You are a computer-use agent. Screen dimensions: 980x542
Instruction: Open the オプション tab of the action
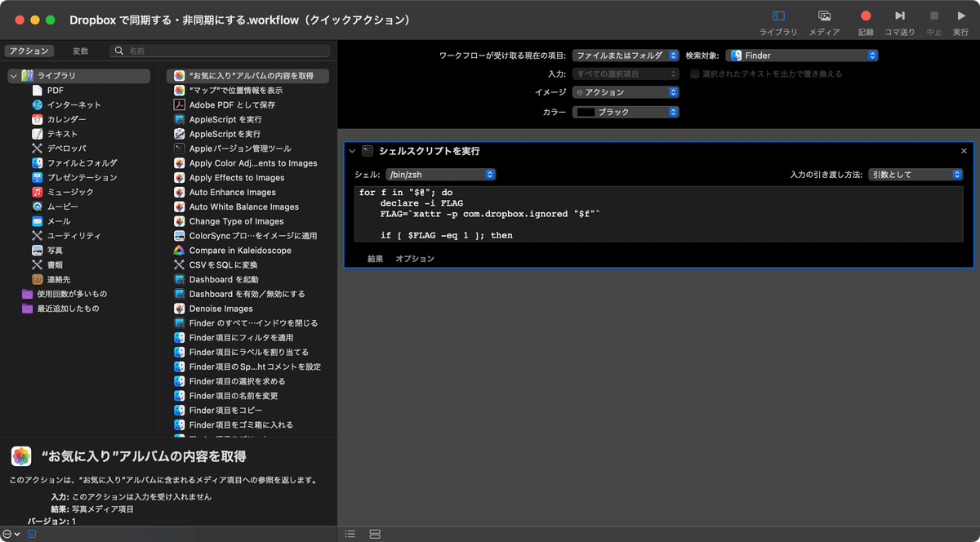(x=415, y=259)
